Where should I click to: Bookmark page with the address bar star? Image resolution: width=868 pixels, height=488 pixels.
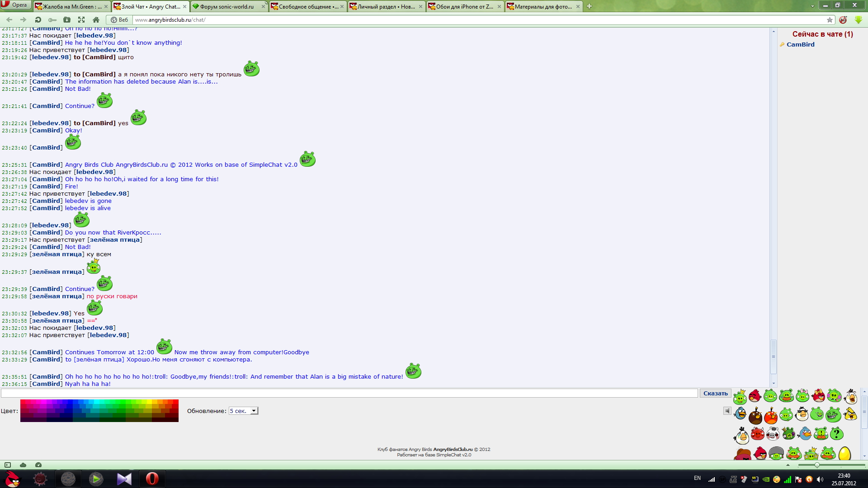click(830, 20)
